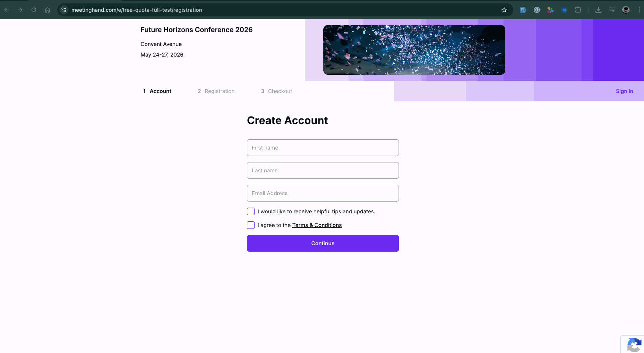Switch to the Registration step
The height and width of the screenshot is (353, 644).
(x=216, y=91)
